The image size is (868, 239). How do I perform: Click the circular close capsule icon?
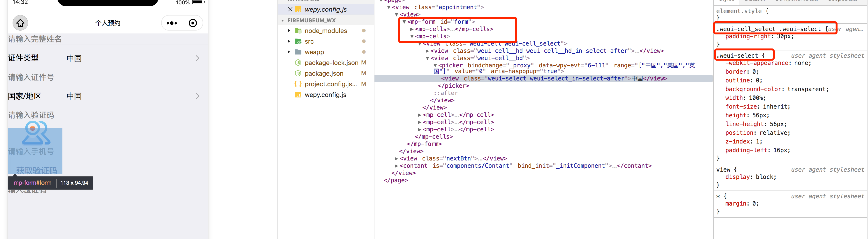[193, 23]
